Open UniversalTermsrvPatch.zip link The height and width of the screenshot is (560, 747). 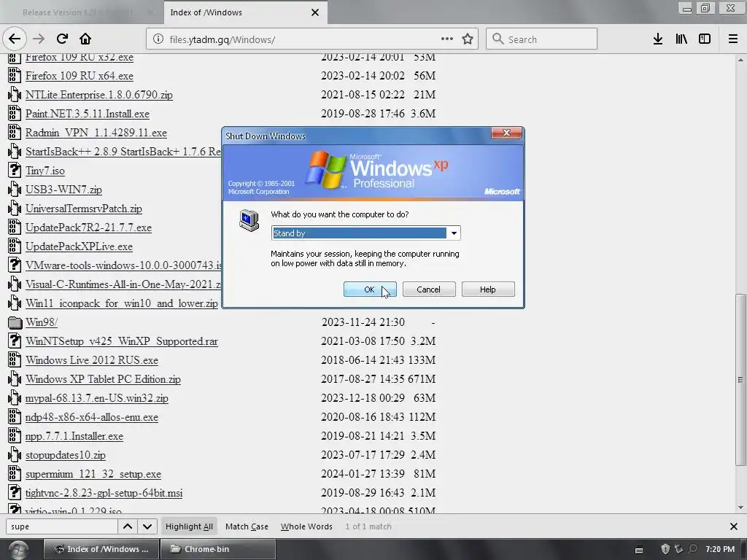tap(84, 209)
